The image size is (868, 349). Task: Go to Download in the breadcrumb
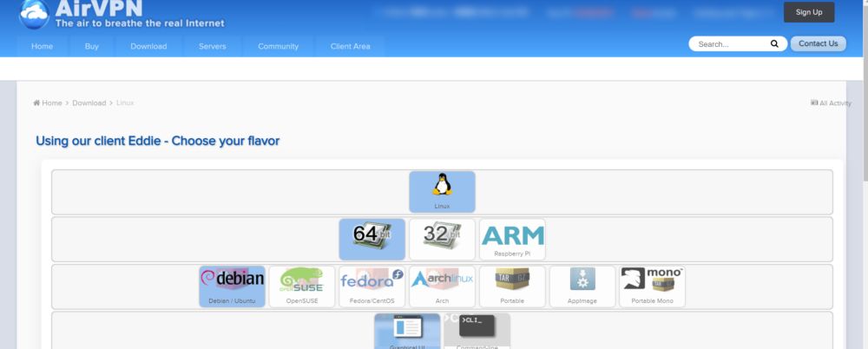click(x=89, y=103)
